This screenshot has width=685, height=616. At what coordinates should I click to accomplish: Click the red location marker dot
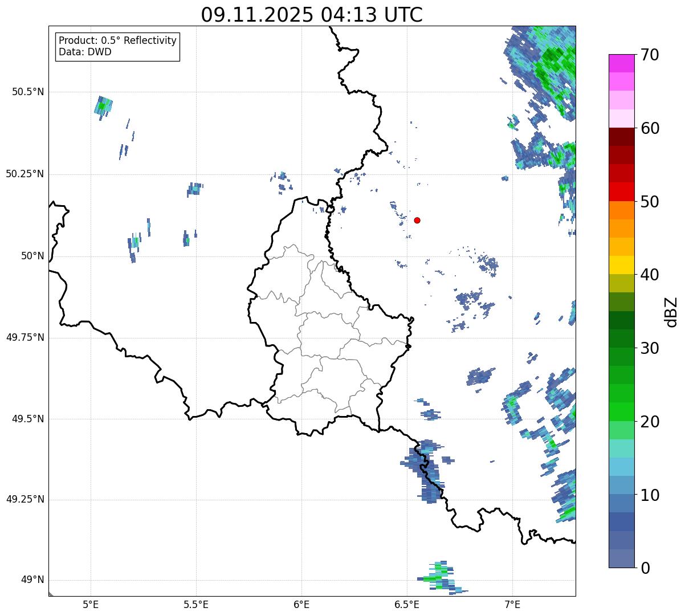(x=417, y=220)
